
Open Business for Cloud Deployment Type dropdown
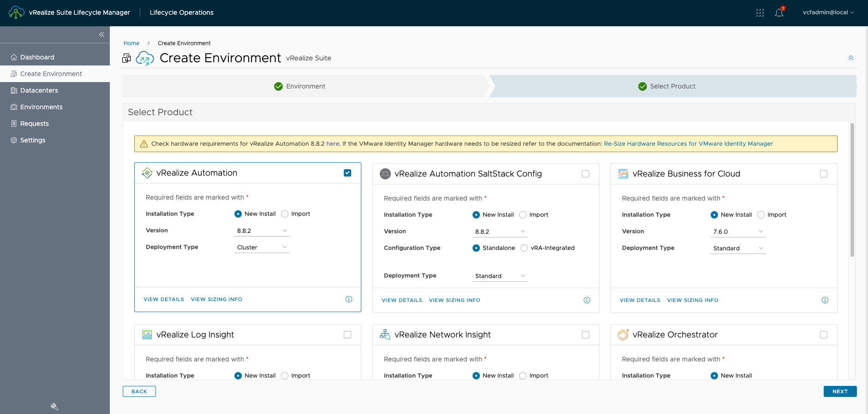pos(738,248)
